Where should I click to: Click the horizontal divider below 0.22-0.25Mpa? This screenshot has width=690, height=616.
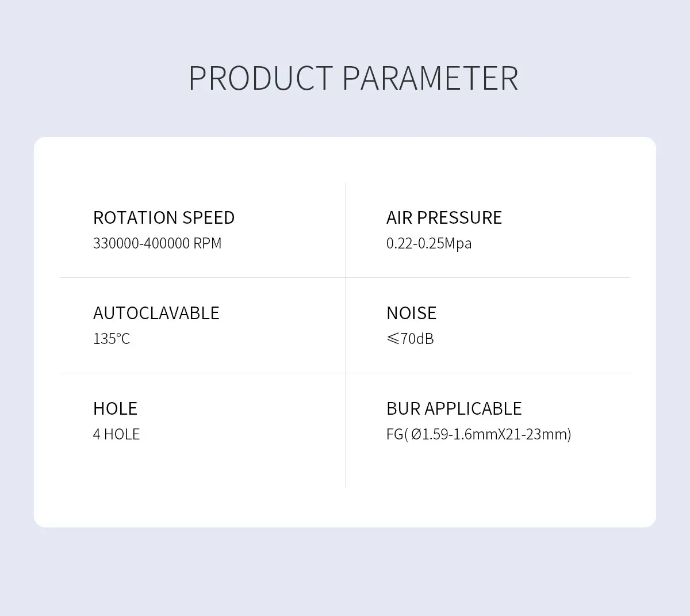click(x=488, y=277)
